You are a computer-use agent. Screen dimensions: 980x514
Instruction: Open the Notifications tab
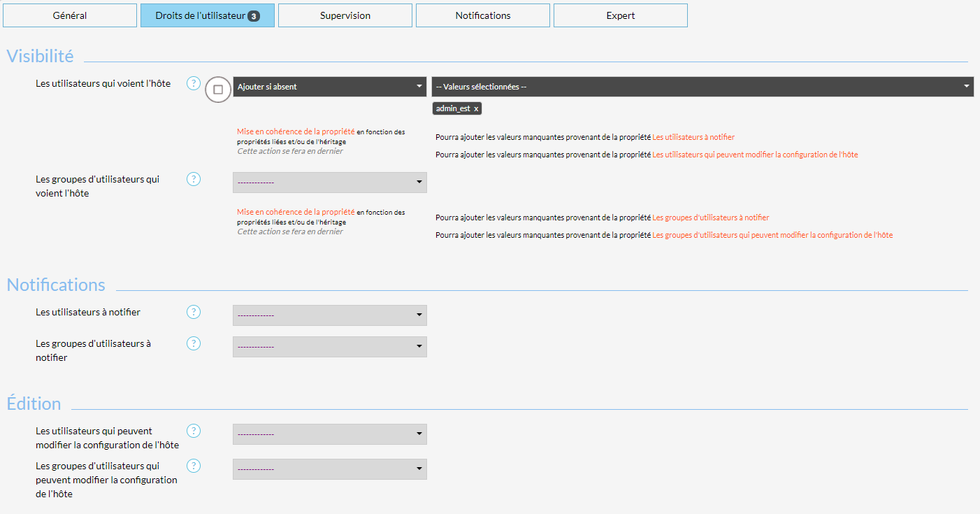482,15
